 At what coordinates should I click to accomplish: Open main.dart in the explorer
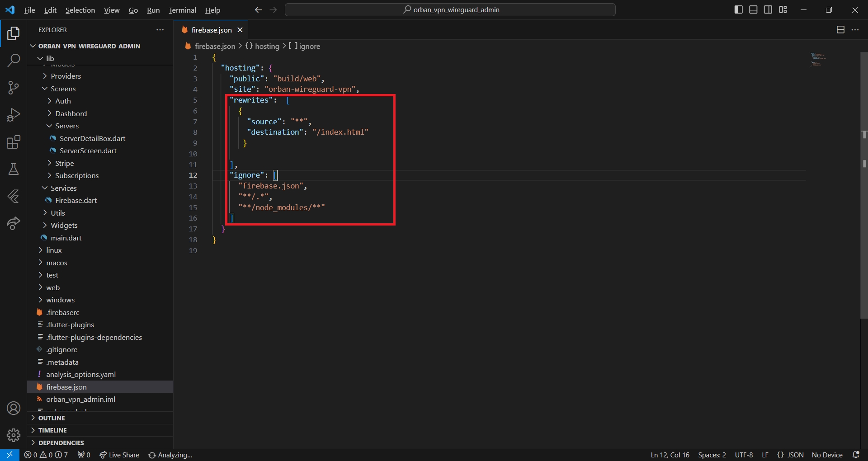(66, 238)
